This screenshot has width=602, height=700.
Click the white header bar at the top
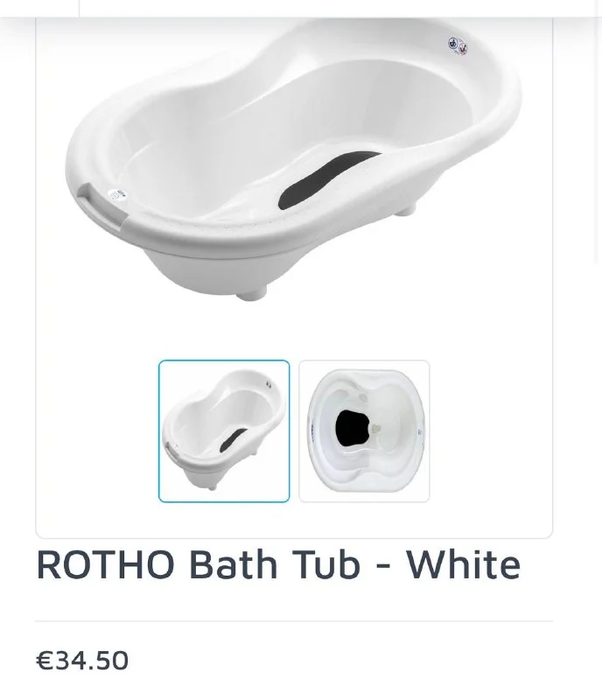340,8
